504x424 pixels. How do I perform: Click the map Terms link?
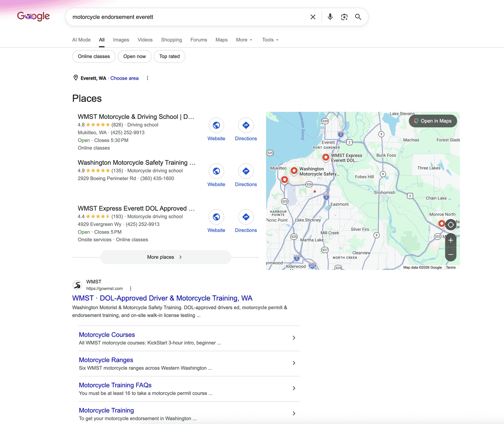451,267
